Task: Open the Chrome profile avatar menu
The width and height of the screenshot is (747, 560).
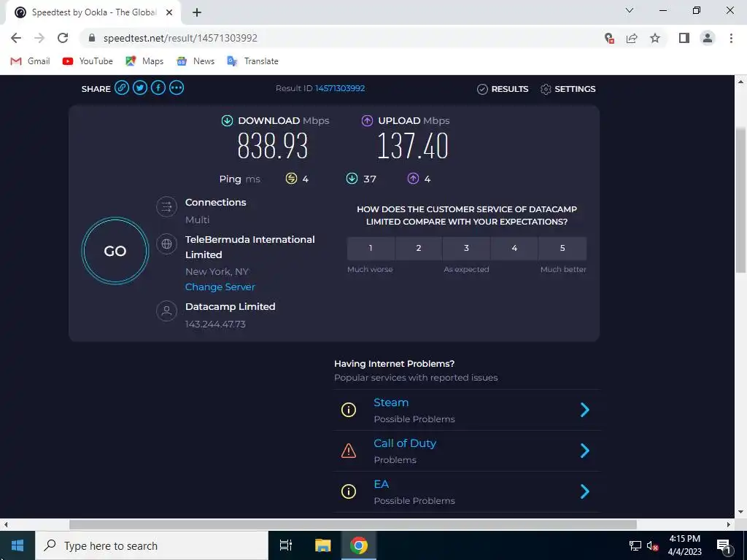Action: pos(708,38)
